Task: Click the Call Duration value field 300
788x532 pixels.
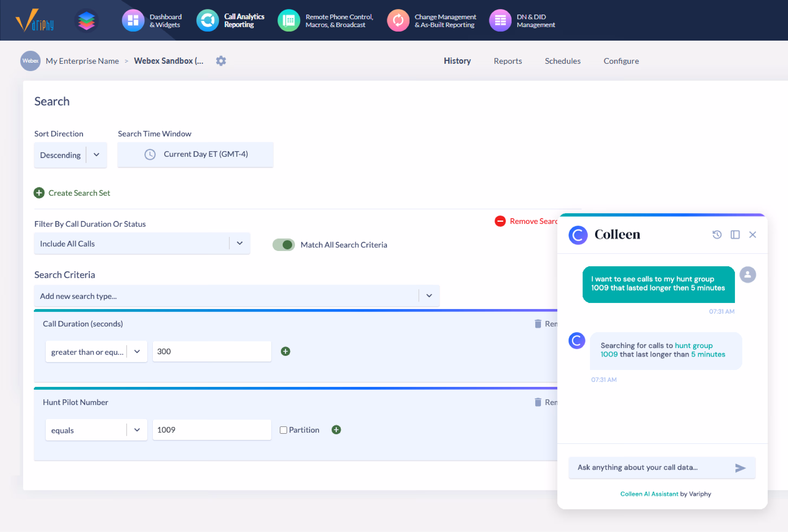Action: coord(212,351)
